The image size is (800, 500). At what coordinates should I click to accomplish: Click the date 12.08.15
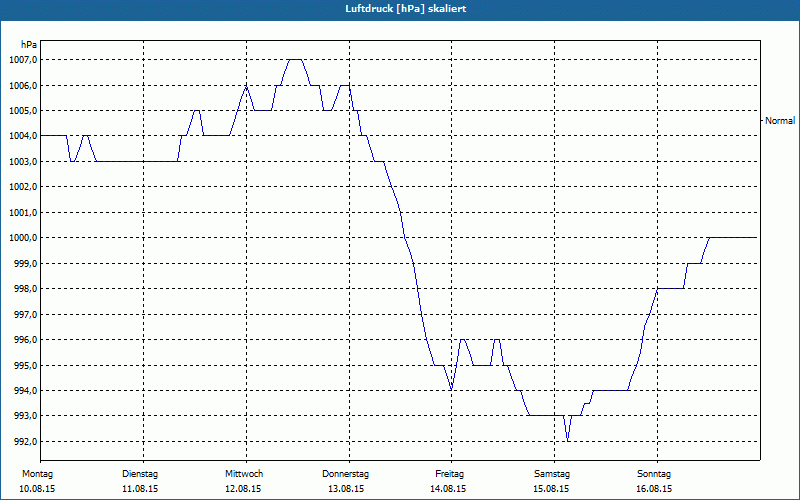243,489
